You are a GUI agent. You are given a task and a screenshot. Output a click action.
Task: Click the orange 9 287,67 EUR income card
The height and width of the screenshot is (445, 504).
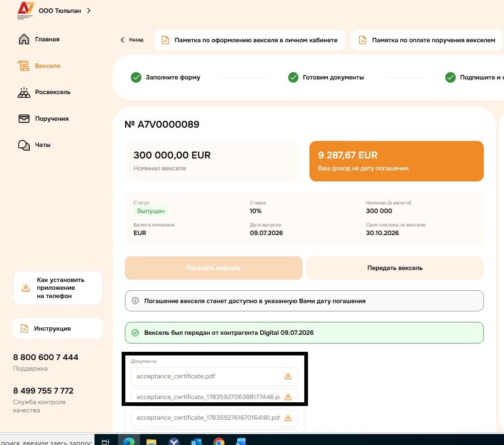pyautogui.click(x=396, y=161)
